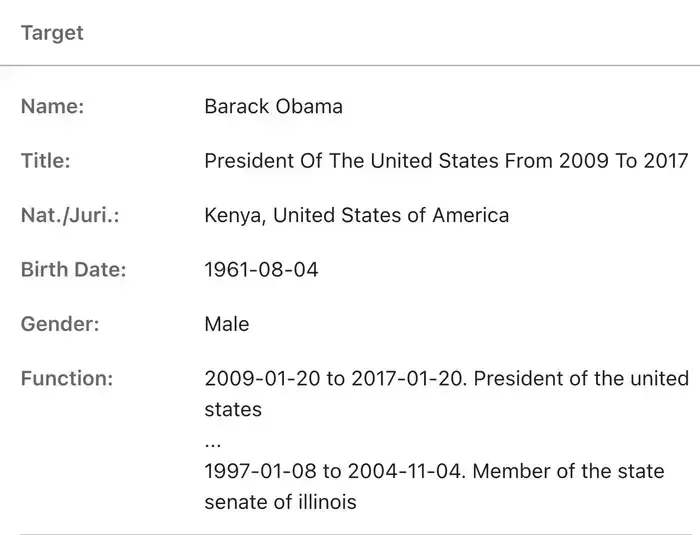This screenshot has height=535, width=700.
Task: Select the Birth Date: field label
Action: [74, 270]
